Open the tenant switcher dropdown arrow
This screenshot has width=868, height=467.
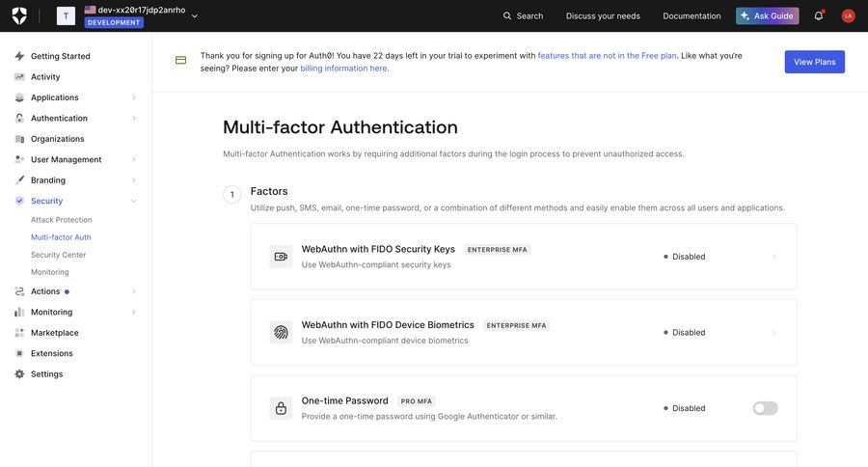(194, 16)
